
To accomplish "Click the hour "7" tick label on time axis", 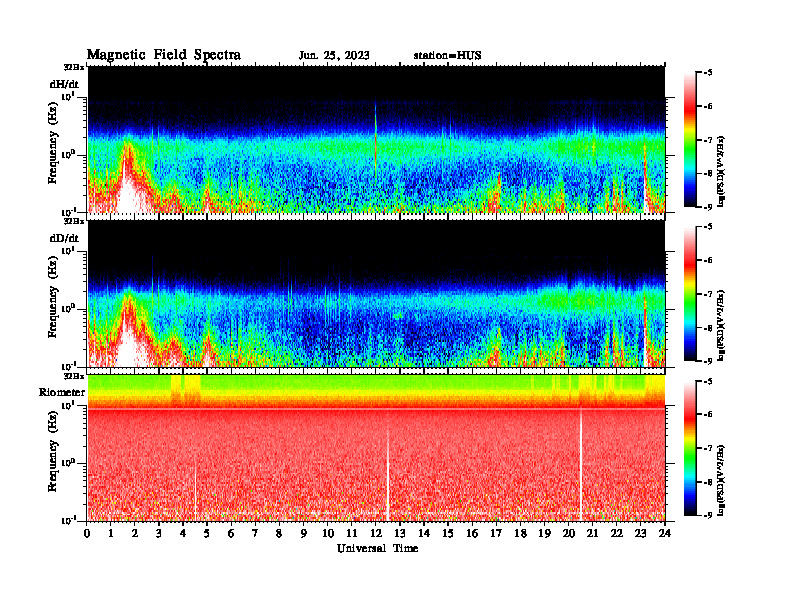I will [256, 534].
